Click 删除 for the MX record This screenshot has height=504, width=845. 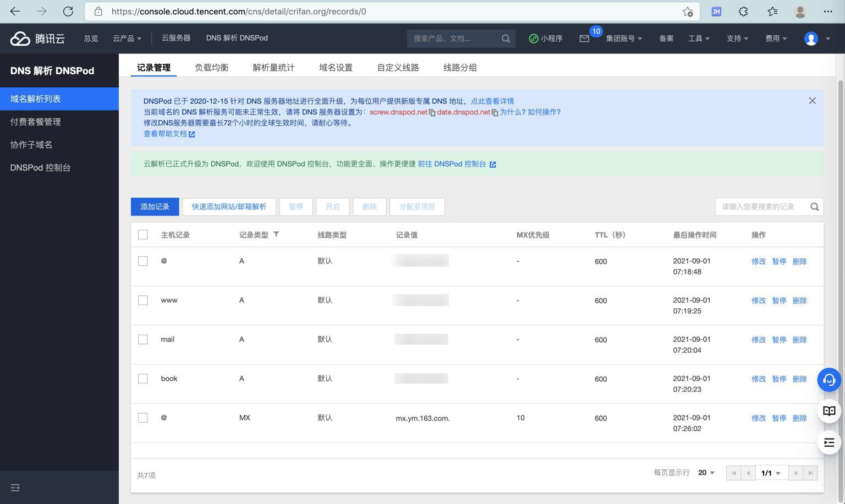[799, 418]
